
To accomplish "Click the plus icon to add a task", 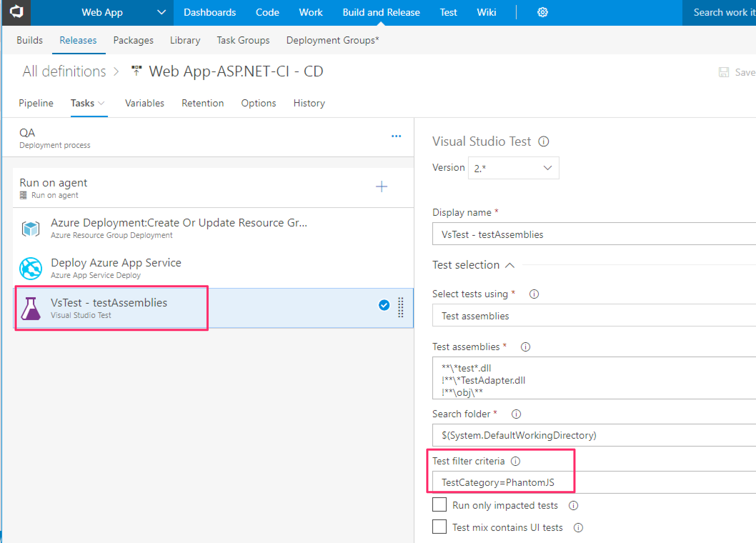I will tap(382, 186).
